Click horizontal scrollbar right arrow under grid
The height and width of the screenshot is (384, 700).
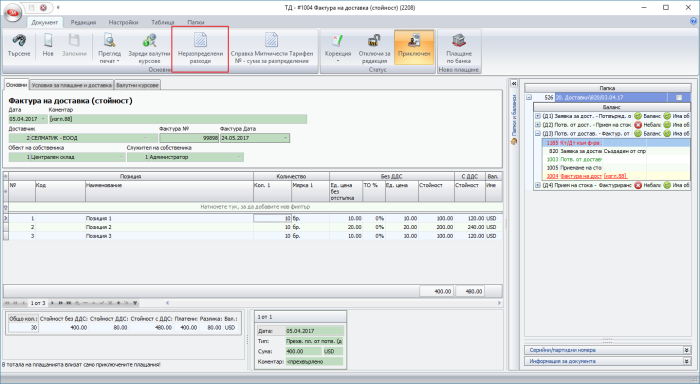(499, 303)
